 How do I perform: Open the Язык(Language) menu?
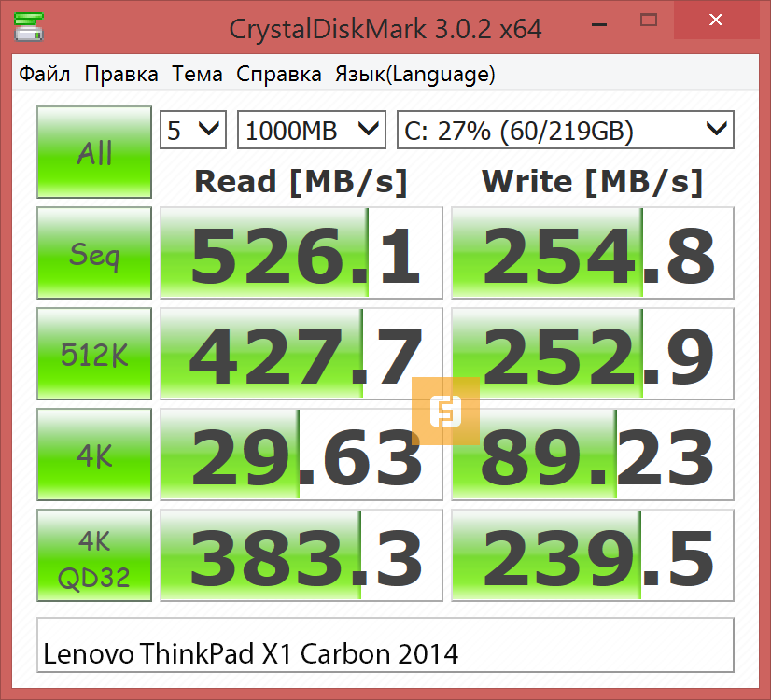tap(414, 75)
